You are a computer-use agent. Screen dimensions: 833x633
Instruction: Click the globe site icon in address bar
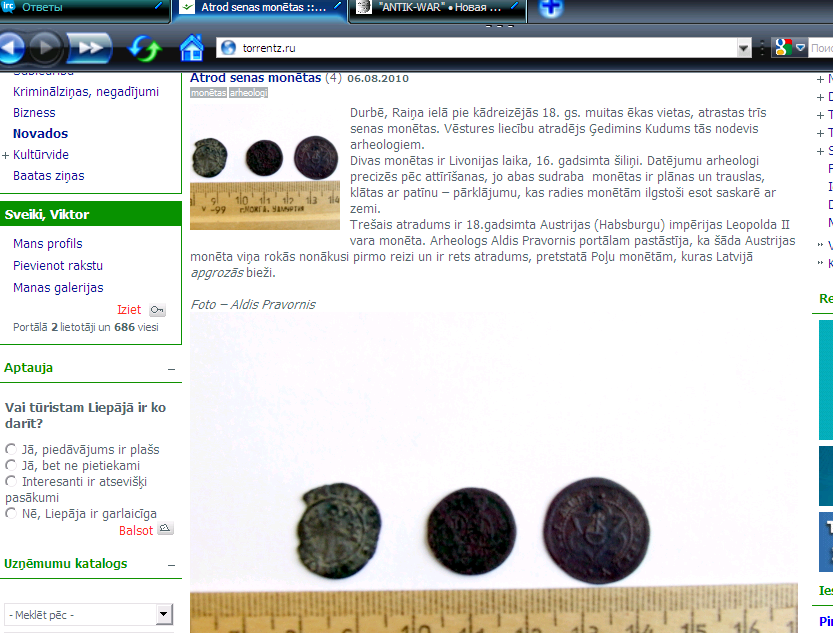pyautogui.click(x=228, y=48)
